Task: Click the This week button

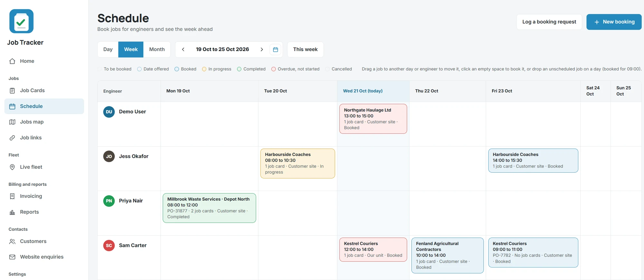Action: pyautogui.click(x=305, y=50)
